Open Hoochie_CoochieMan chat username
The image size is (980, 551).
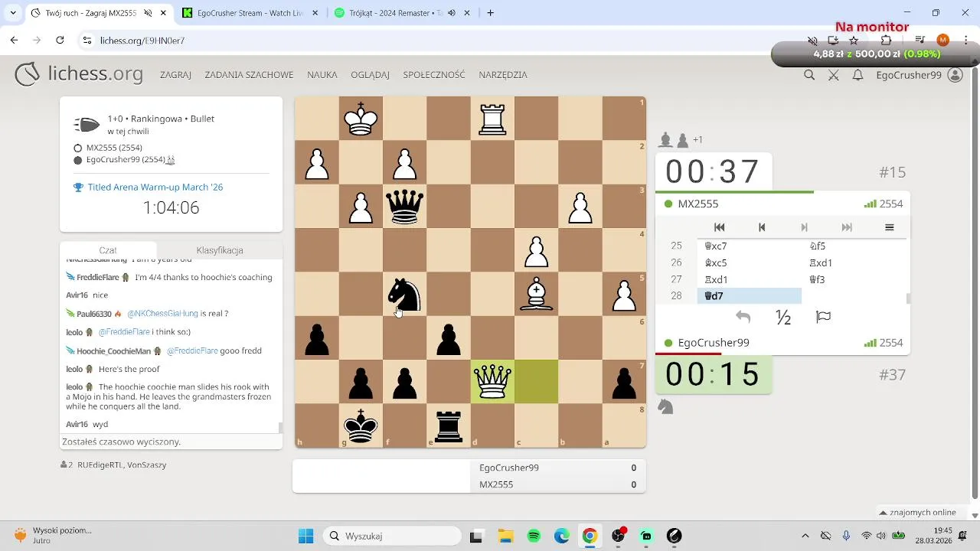click(113, 351)
